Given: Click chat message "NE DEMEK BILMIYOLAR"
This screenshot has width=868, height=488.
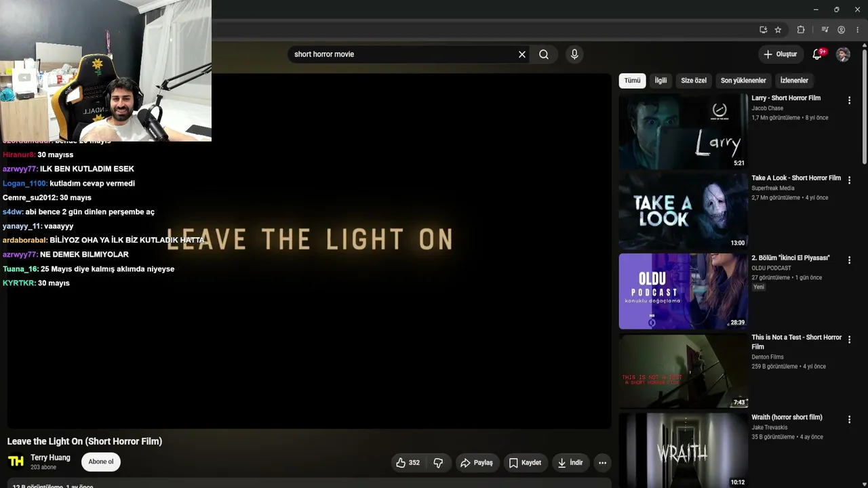Looking at the screenshot, I should click(84, 255).
